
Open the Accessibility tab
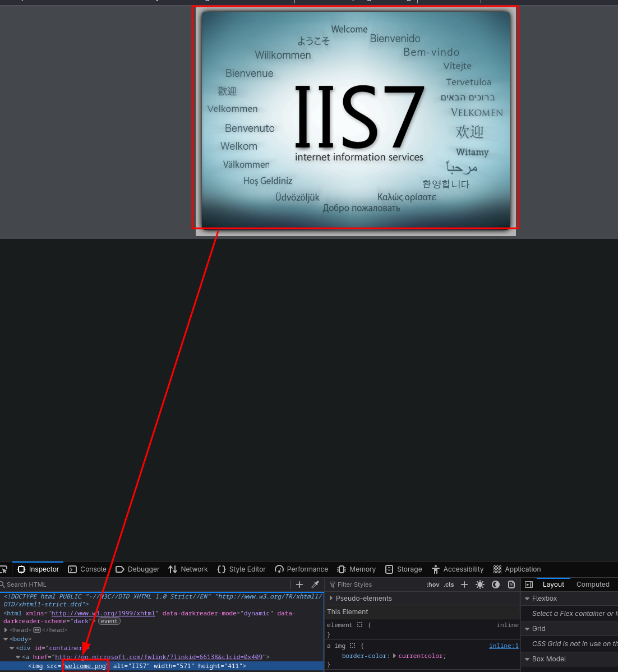(458, 569)
